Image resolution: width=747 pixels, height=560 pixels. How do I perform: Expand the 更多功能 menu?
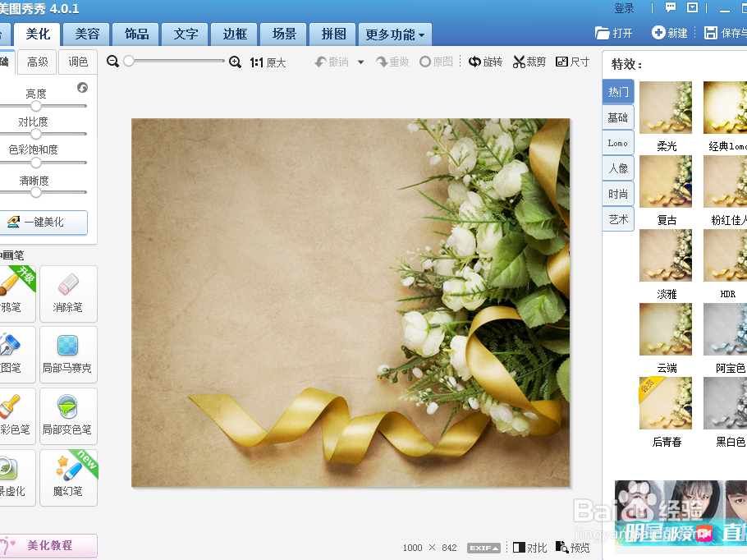[x=395, y=34]
